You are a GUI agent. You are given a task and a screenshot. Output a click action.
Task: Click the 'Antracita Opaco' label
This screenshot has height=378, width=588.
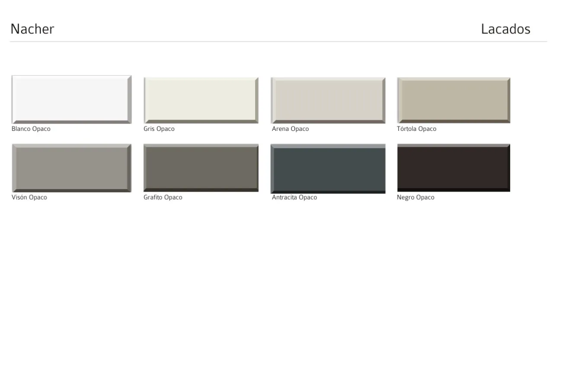pyautogui.click(x=294, y=197)
